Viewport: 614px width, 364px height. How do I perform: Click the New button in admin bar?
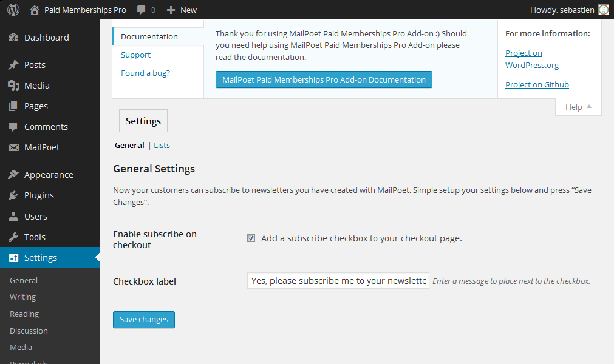coord(182,10)
